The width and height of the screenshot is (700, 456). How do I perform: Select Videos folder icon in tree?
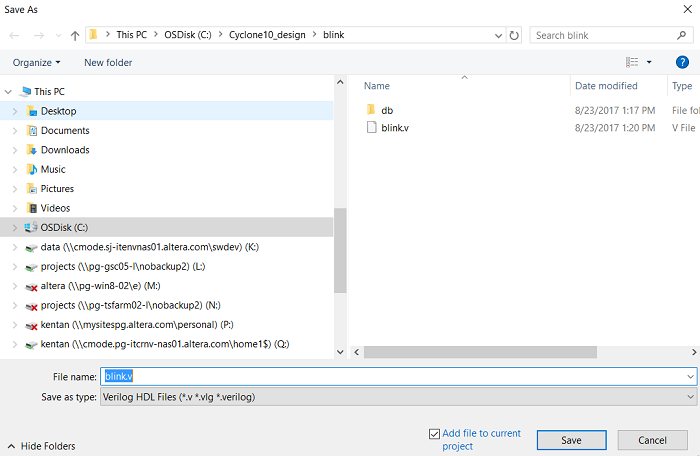point(32,208)
